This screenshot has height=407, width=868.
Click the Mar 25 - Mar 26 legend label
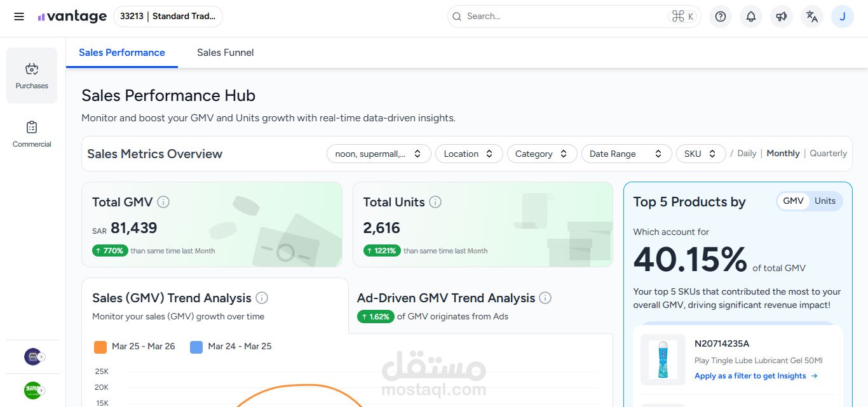[144, 347]
